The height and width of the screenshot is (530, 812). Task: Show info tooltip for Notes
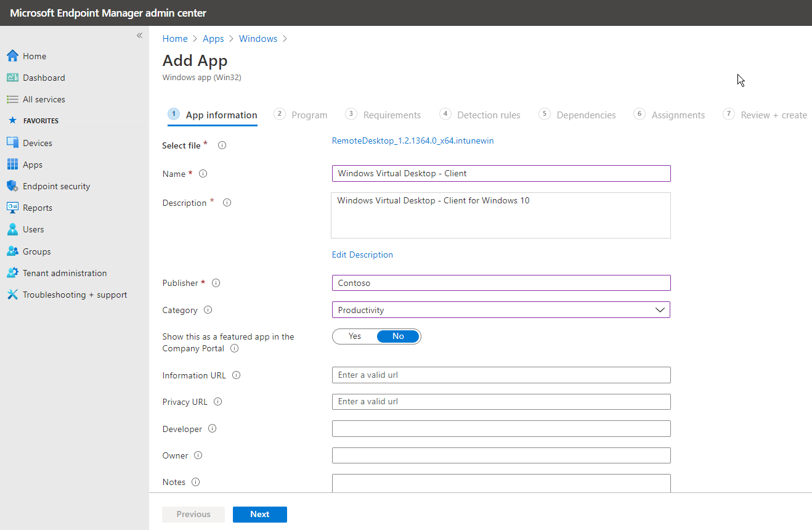tap(195, 482)
